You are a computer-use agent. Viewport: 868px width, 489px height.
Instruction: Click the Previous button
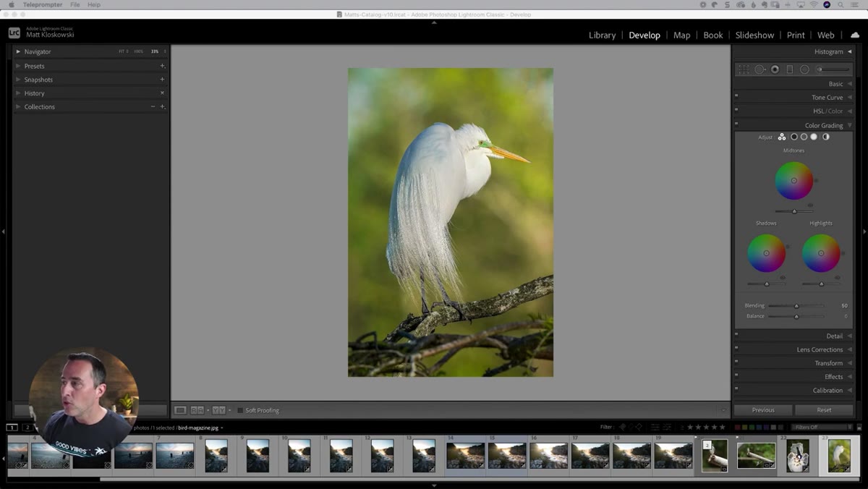[763, 410]
